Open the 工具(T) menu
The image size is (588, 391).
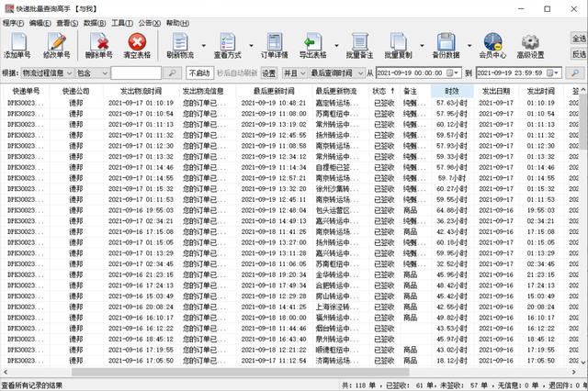122,23
